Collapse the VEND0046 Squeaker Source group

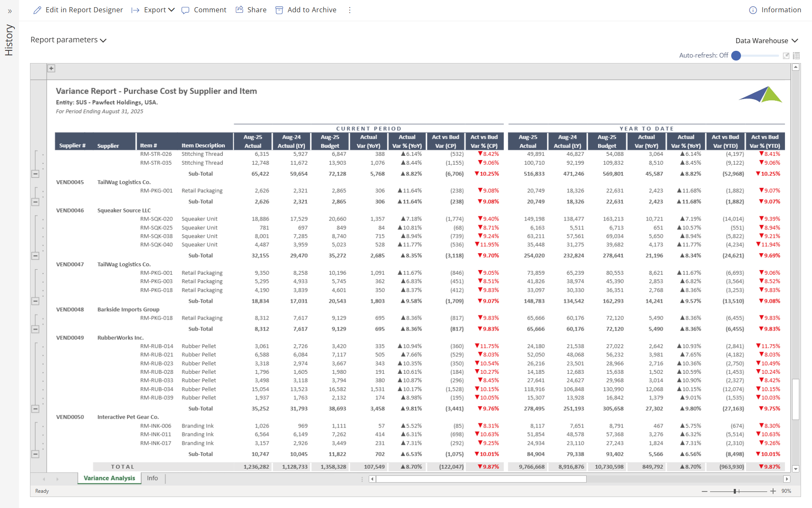pyautogui.click(x=36, y=256)
